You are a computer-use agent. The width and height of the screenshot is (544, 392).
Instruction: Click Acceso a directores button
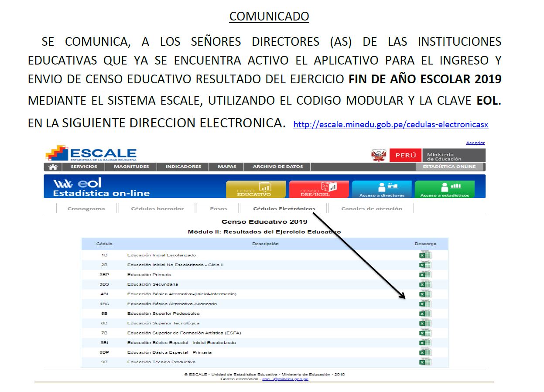pyautogui.click(x=382, y=190)
